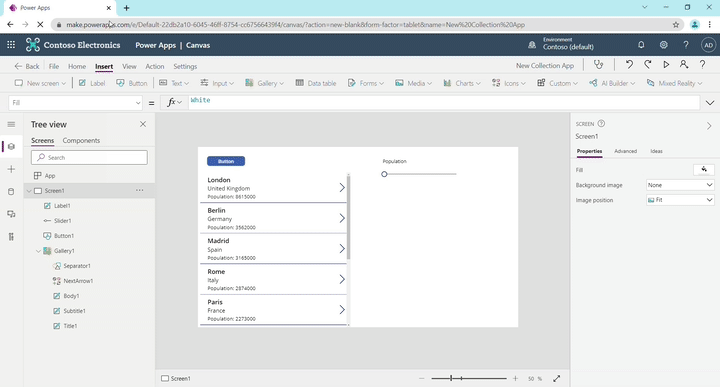Viewport: 720px width, 387px height.
Task: Open the waffle app launcher
Action: coord(11,45)
